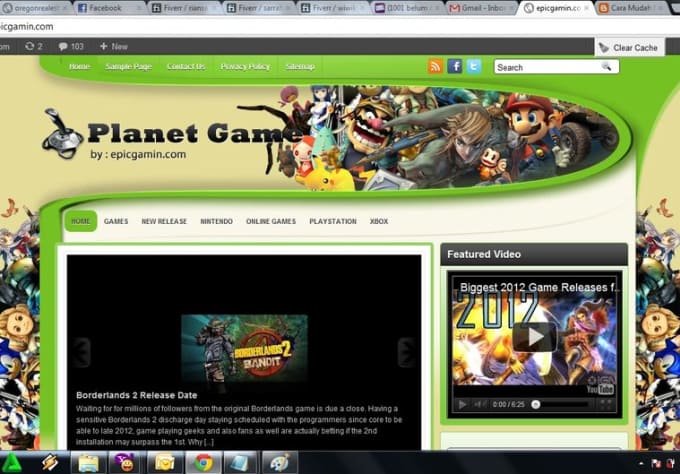The width and height of the screenshot is (680, 474).
Task: Click the green Start button in taskbar
Action: coord(13,464)
